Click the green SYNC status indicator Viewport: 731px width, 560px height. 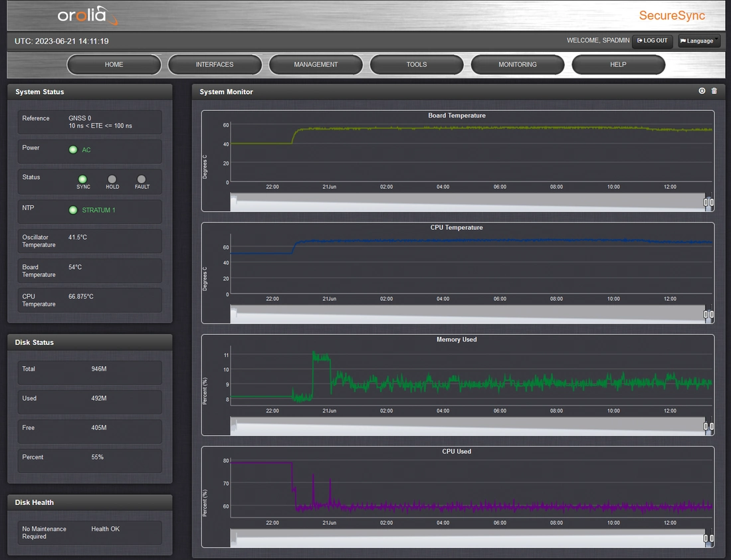pyautogui.click(x=82, y=179)
